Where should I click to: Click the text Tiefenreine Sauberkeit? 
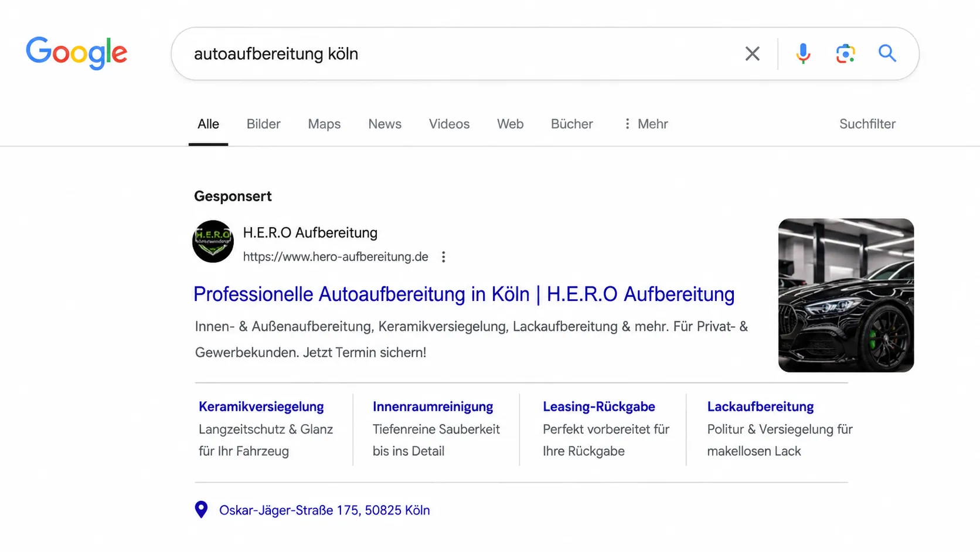coord(436,429)
